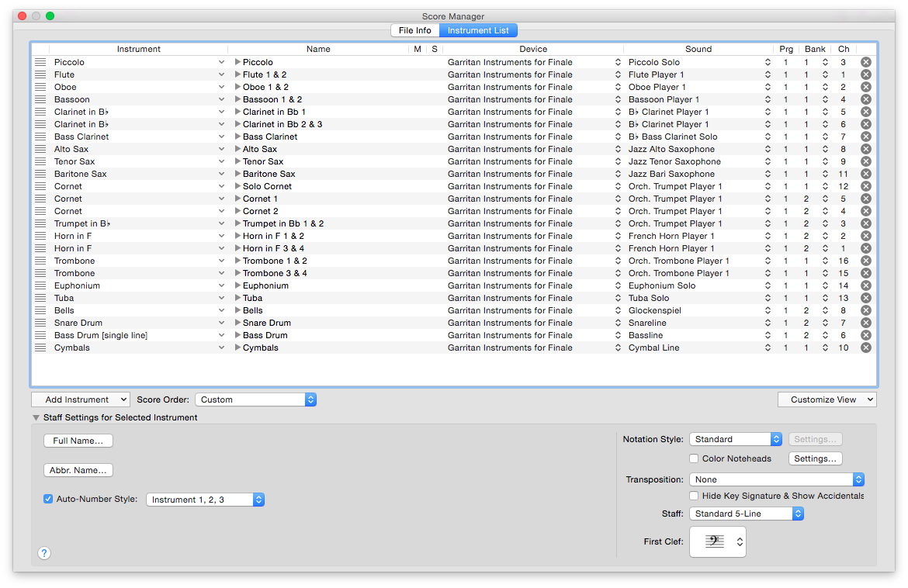
Task: Switch to the File Info tab
Action: pos(414,30)
